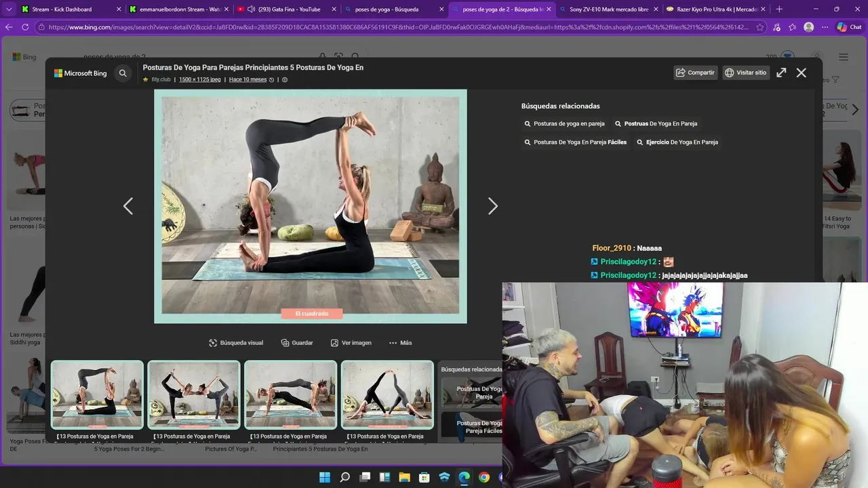
Task: Open Edge profile avatar
Action: [x=808, y=27]
